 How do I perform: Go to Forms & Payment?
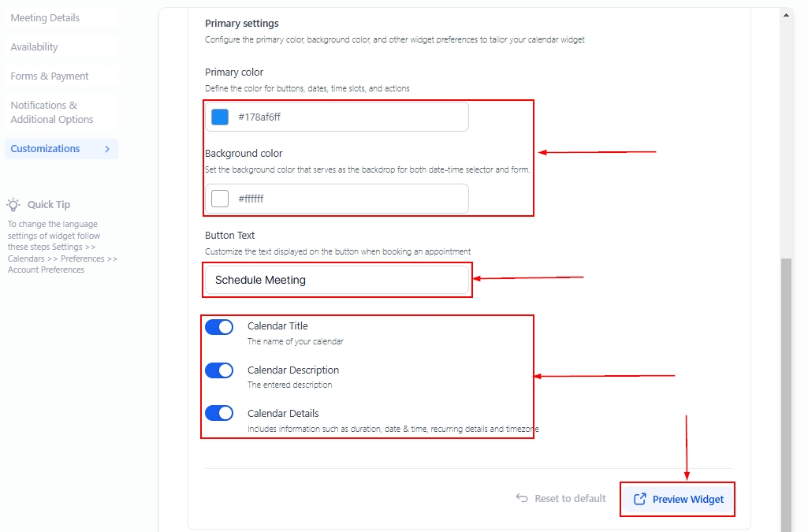coord(50,76)
